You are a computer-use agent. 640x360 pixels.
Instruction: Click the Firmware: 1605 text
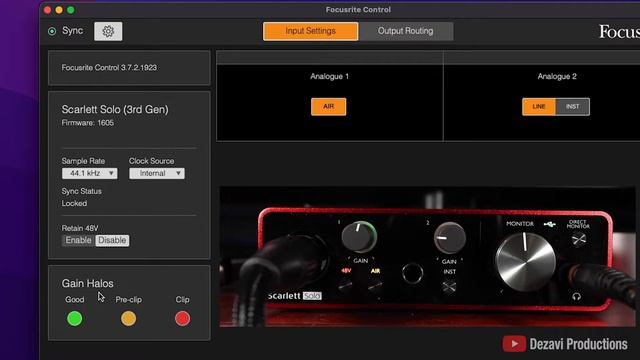[x=88, y=123]
